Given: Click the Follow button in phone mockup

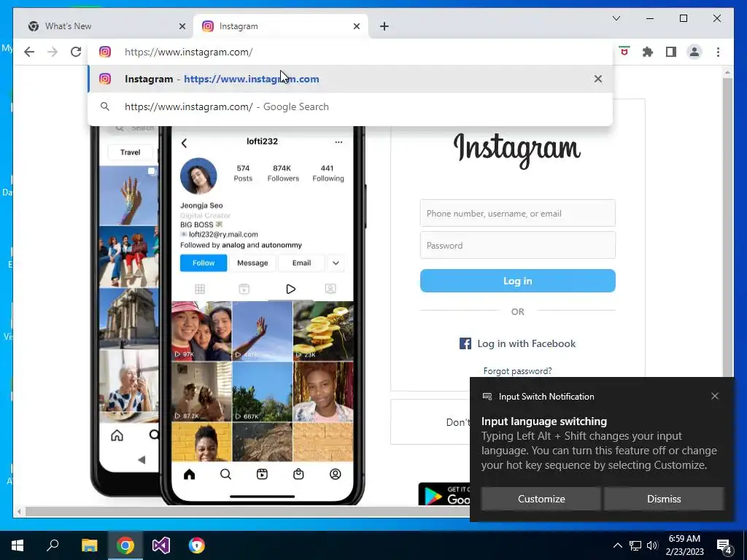Looking at the screenshot, I should pyautogui.click(x=204, y=262).
